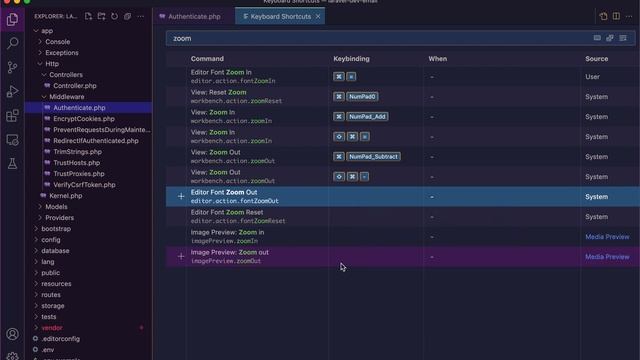Open the Explorer view in activity bar

(12, 19)
